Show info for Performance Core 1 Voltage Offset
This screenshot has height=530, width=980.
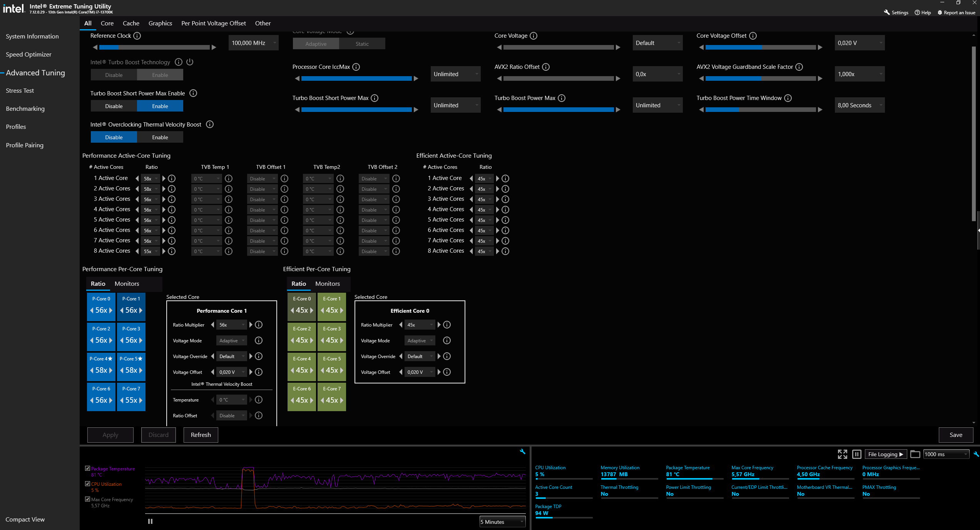click(259, 372)
